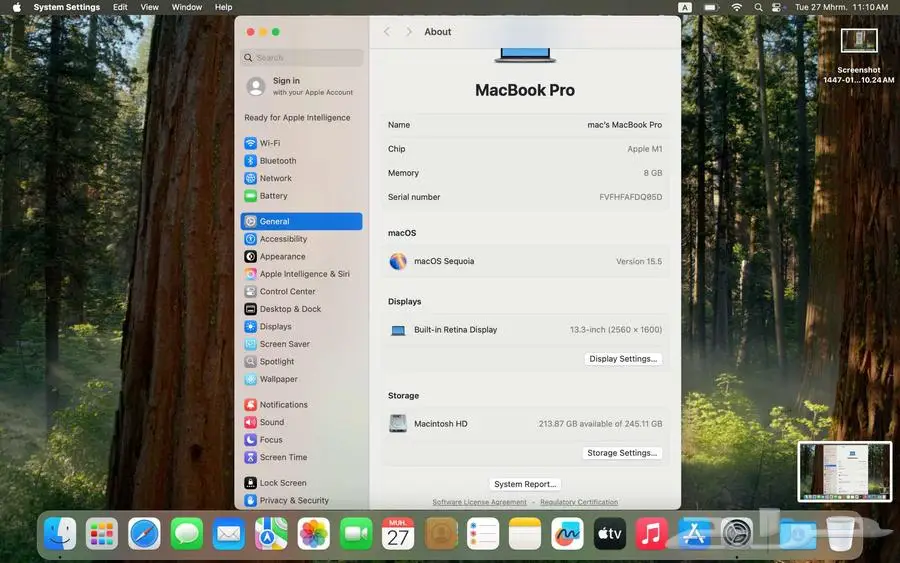Open the Window menu
Viewport: 900px width, 563px height.
click(x=187, y=7)
